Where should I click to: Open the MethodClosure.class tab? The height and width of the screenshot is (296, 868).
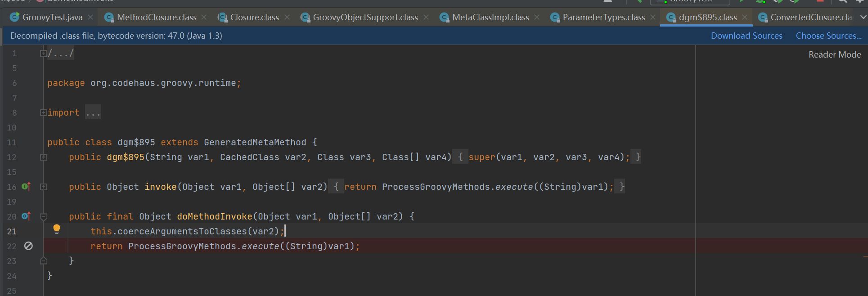(157, 17)
